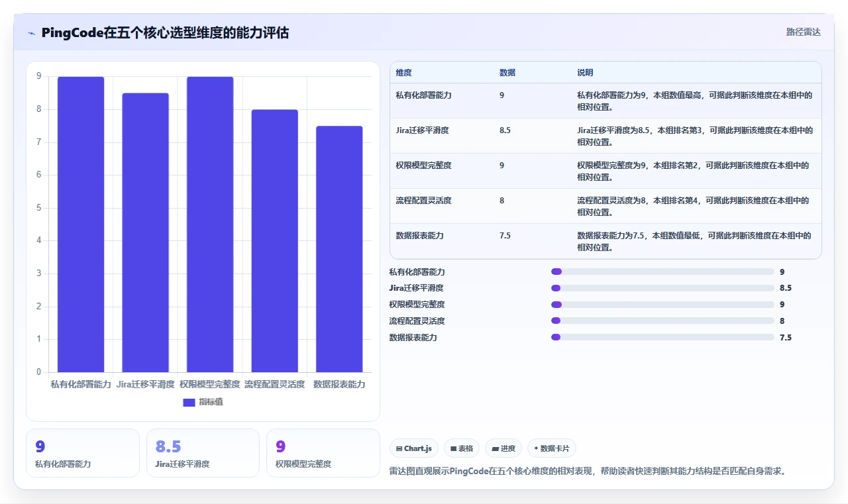Toggle the 指标值 chart legend item
The width and height of the screenshot is (848, 504).
(203, 402)
